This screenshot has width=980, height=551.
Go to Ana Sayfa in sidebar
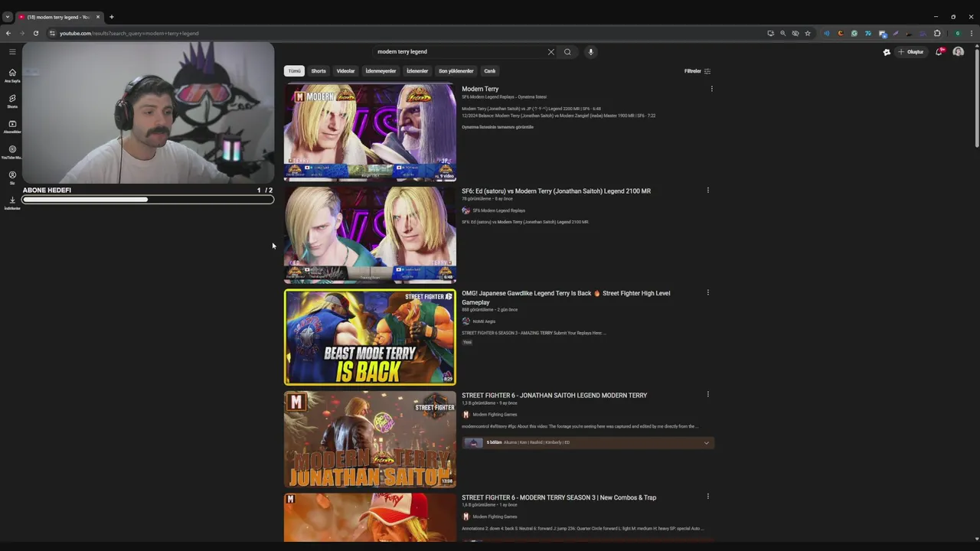coord(12,75)
